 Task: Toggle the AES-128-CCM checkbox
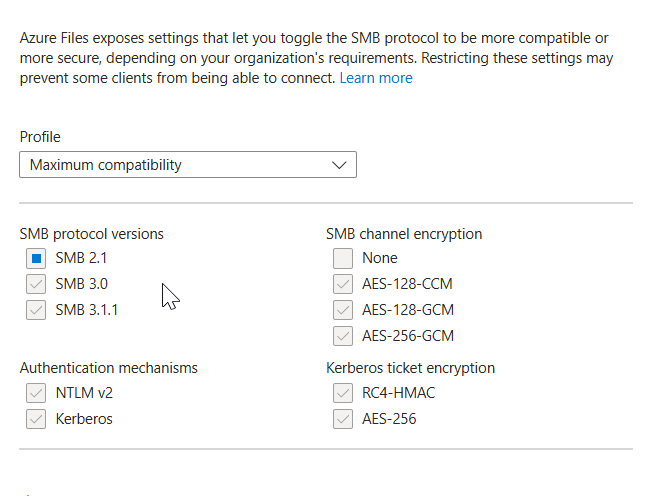point(343,284)
